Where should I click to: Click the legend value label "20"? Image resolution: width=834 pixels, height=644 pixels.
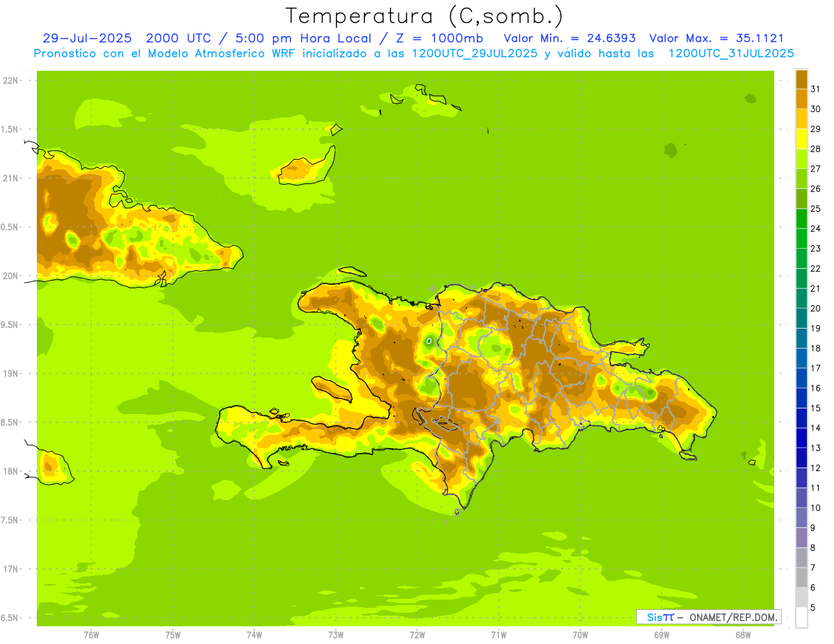tap(815, 308)
